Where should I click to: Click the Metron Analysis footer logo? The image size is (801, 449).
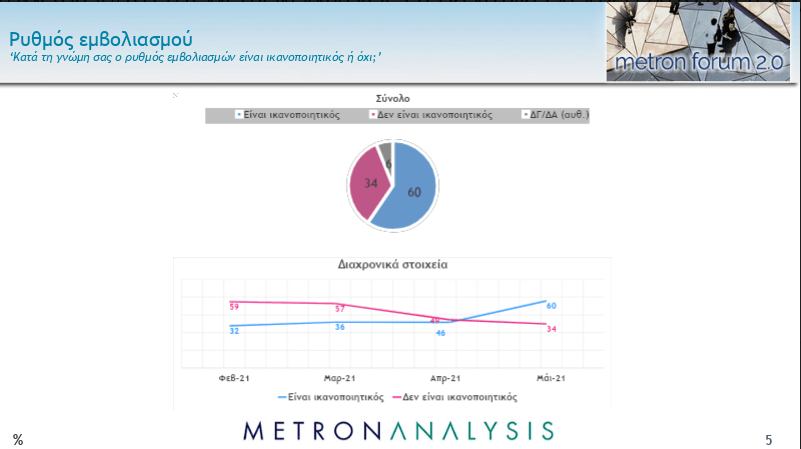tap(399, 431)
